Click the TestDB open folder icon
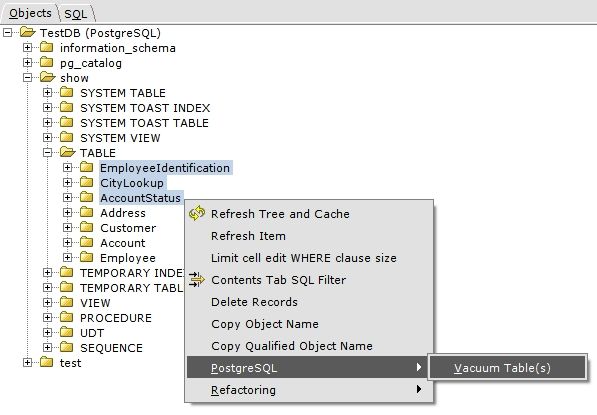 [x=28, y=32]
